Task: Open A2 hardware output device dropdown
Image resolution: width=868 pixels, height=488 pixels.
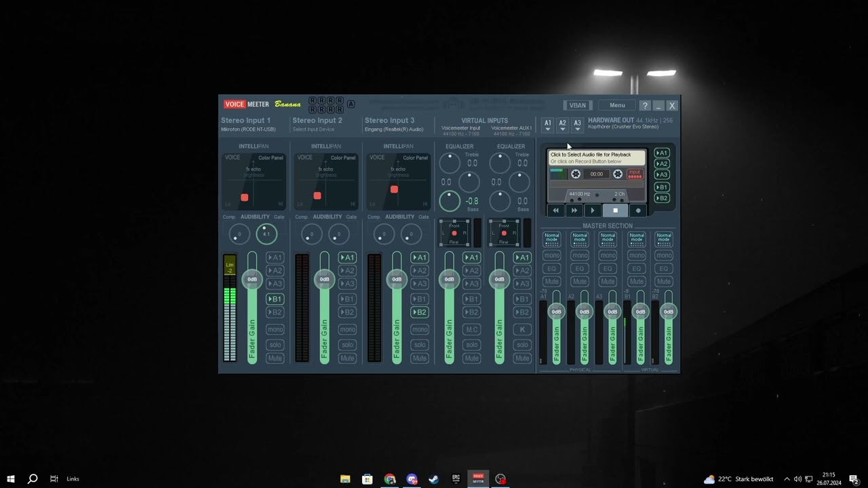Action: point(562,125)
